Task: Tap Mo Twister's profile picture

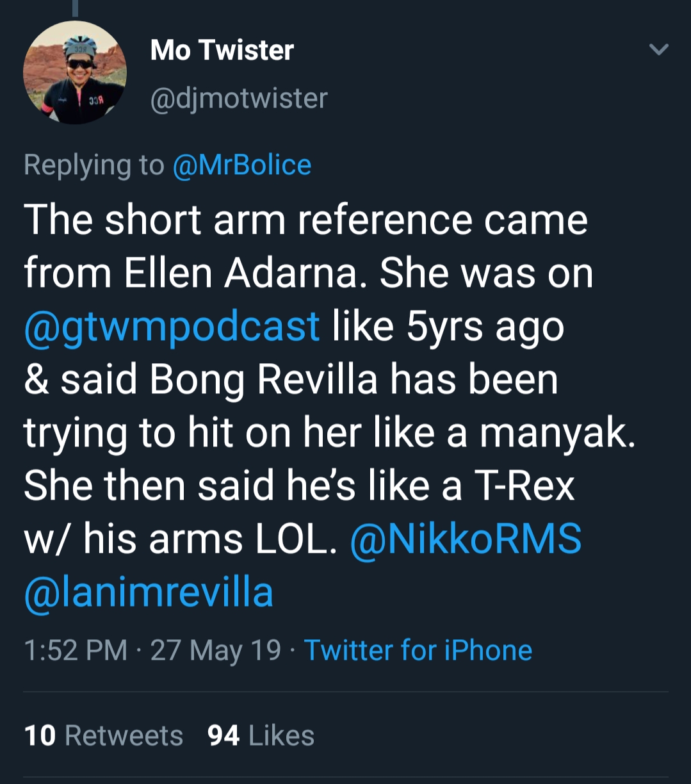Action: coord(75,72)
